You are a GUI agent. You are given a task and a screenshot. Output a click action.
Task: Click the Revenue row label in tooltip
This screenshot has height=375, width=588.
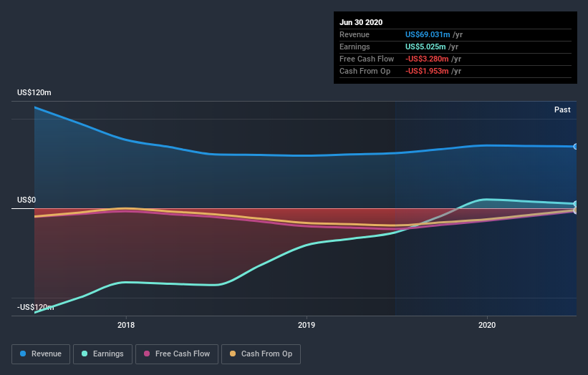click(x=355, y=34)
